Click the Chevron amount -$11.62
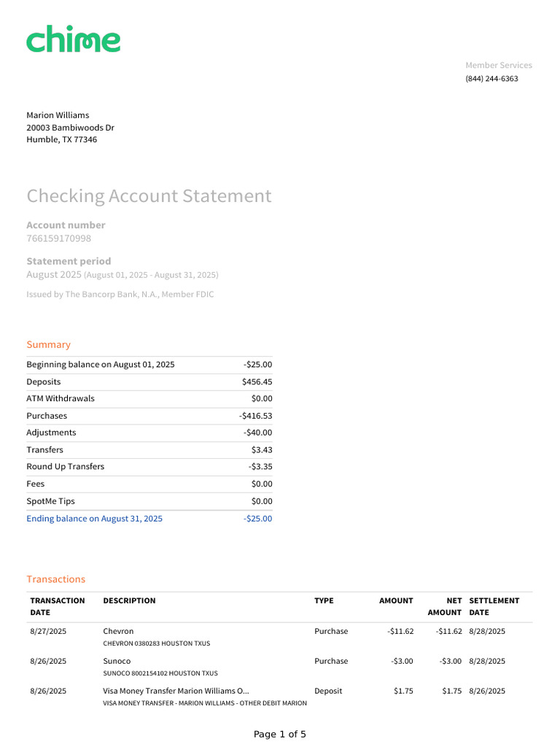Viewport: 560px width, 747px height. 400,631
